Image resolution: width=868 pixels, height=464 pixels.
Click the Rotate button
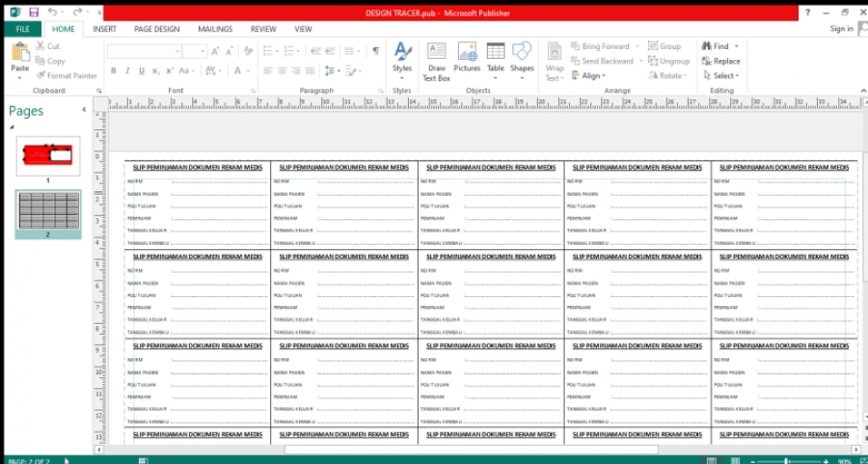tap(667, 76)
